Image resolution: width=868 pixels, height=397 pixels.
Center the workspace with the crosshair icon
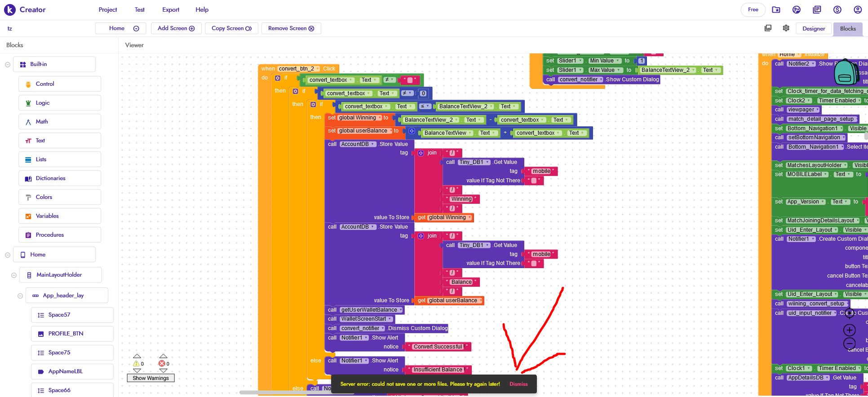pyautogui.click(x=849, y=313)
